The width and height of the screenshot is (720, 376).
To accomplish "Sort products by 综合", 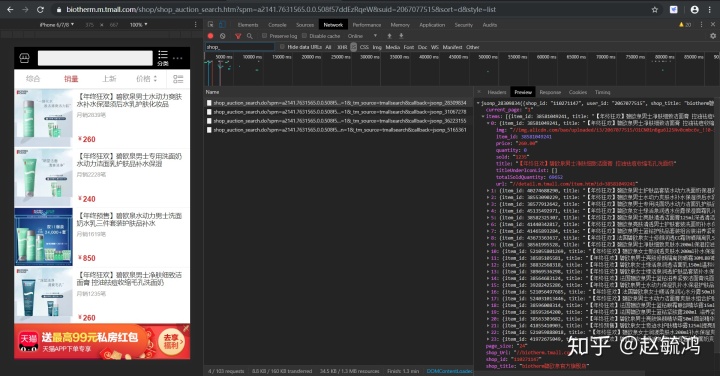I will point(33,79).
